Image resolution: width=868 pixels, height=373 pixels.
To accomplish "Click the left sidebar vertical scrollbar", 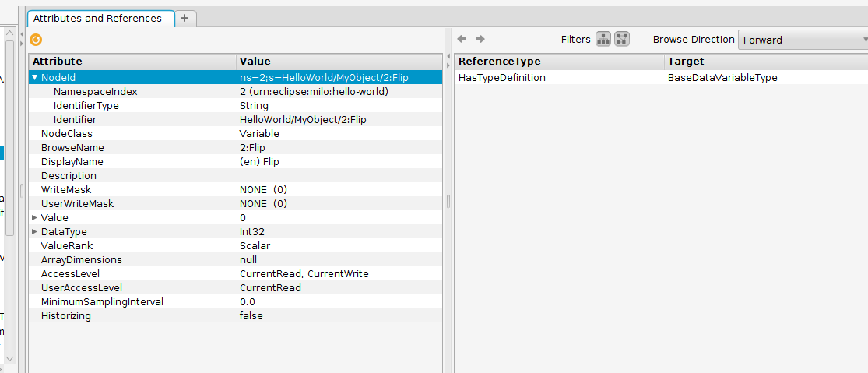I will [x=9, y=140].
